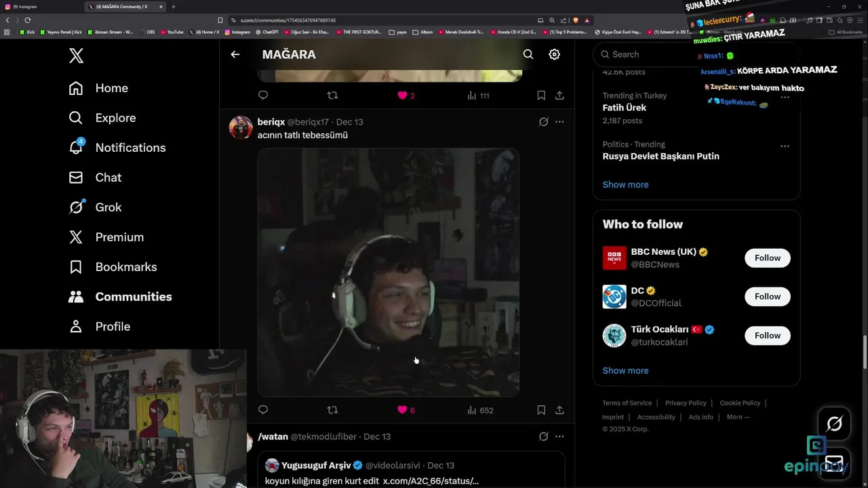Open quoted Yugusuguf Arşiv post
Image resolution: width=868 pixels, height=488 pixels.
(x=411, y=470)
